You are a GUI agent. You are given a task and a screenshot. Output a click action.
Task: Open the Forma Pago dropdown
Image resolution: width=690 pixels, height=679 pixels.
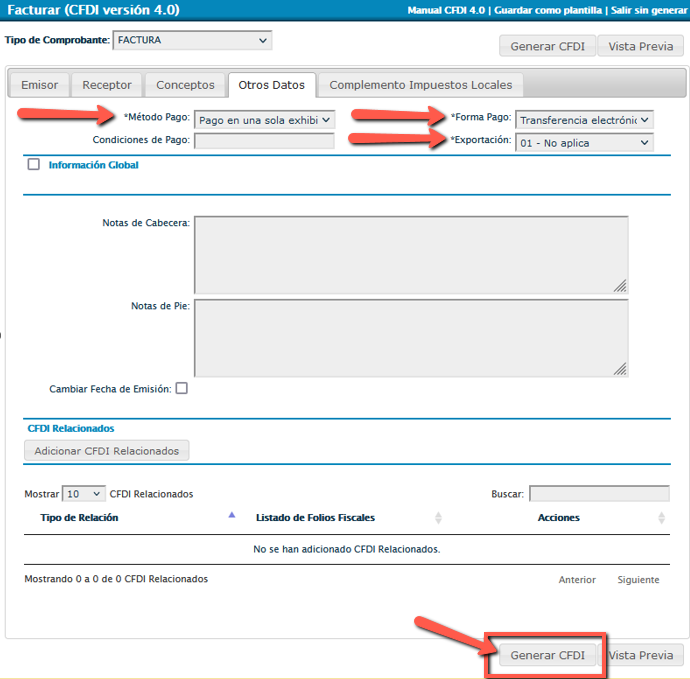pos(584,119)
